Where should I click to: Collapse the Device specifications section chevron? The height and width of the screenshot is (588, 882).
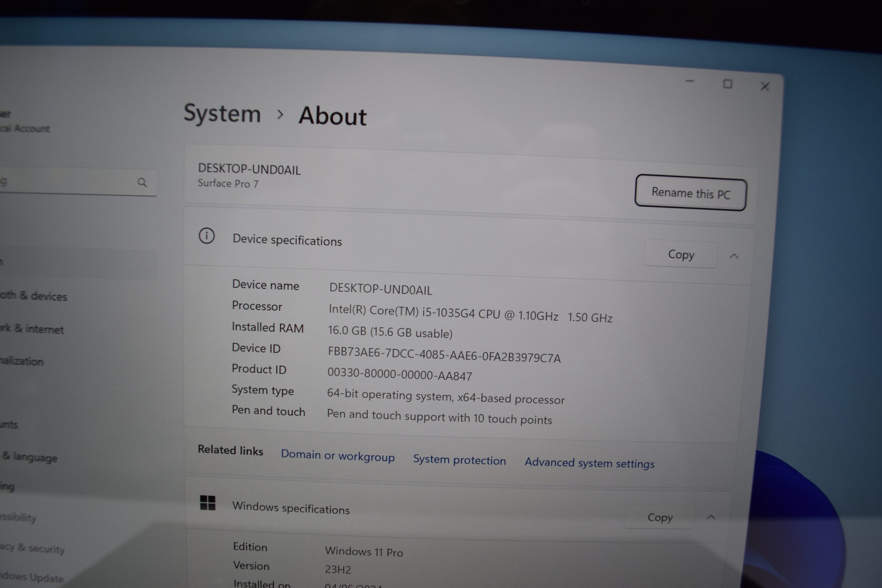click(734, 256)
